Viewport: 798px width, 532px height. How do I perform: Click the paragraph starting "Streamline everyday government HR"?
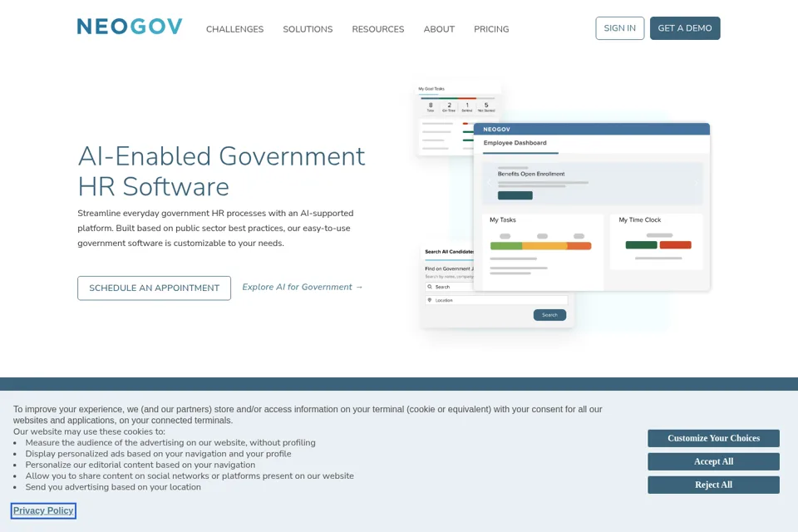[215, 228]
